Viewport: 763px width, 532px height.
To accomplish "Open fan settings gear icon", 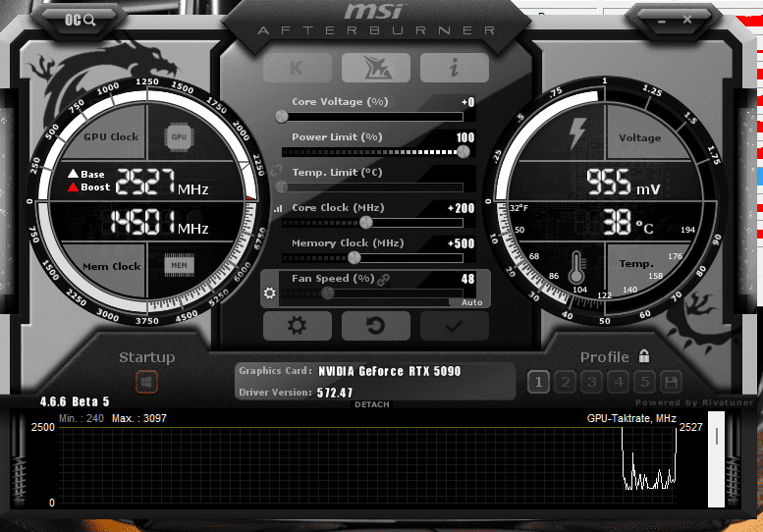I will pos(269,293).
